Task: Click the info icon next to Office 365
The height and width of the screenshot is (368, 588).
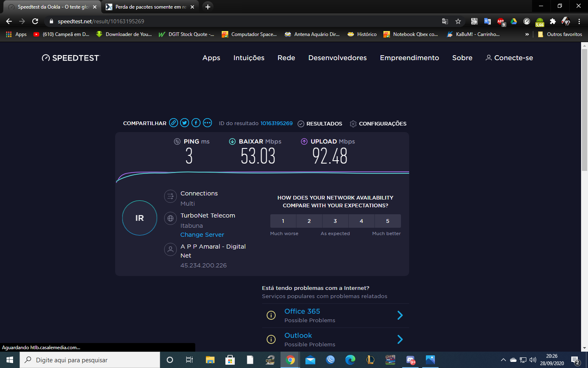Action: pyautogui.click(x=271, y=315)
